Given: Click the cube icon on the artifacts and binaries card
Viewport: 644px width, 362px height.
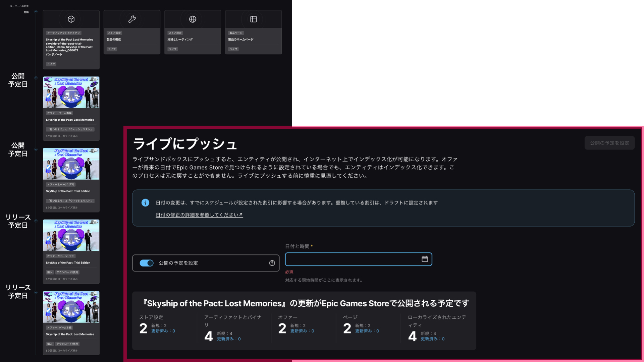Looking at the screenshot, I should pyautogui.click(x=71, y=19).
